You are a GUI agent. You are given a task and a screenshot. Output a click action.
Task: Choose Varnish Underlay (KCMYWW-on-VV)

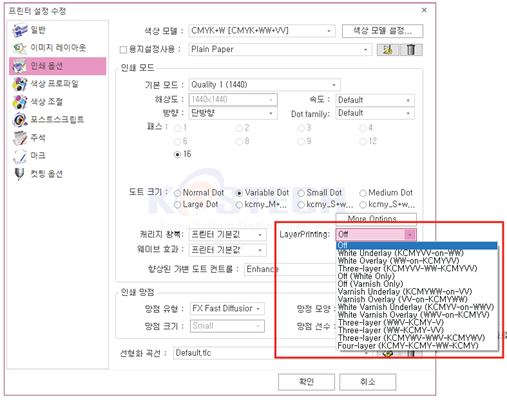click(x=417, y=292)
